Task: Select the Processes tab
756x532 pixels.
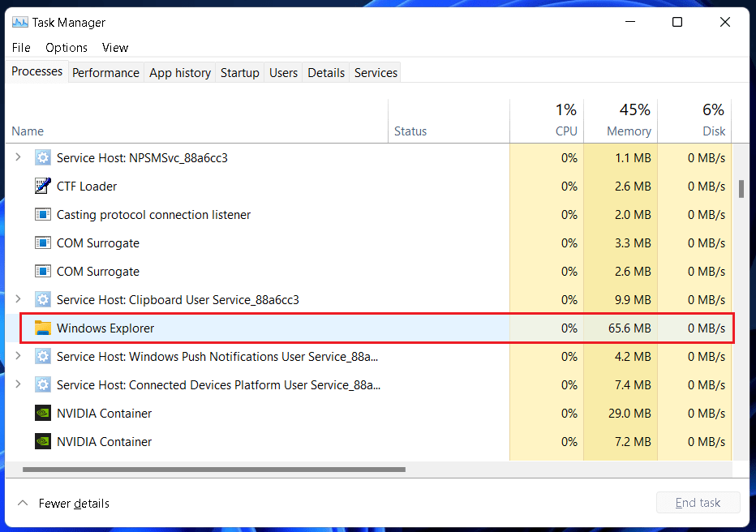Action: [37, 71]
